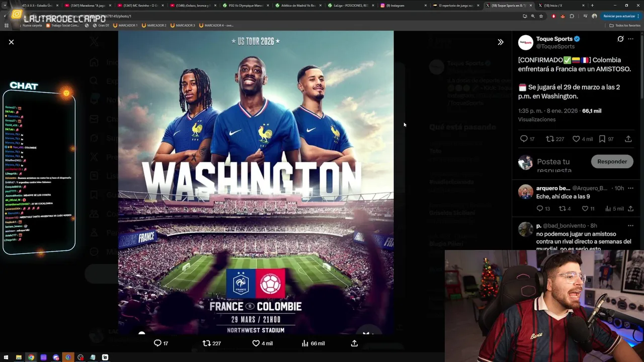Open more options on @bad_bonivento reply
Image resolution: width=644 pixels, height=362 pixels.
(630, 226)
